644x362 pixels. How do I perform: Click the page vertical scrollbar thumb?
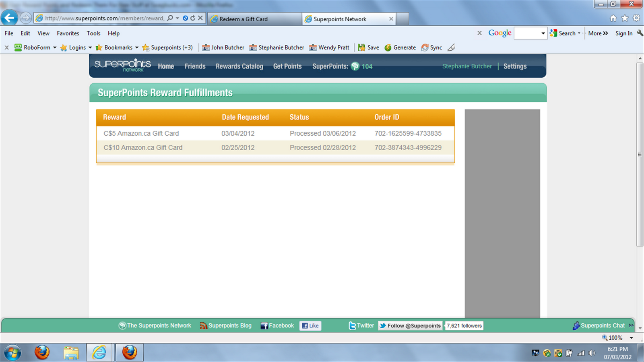[x=640, y=154]
